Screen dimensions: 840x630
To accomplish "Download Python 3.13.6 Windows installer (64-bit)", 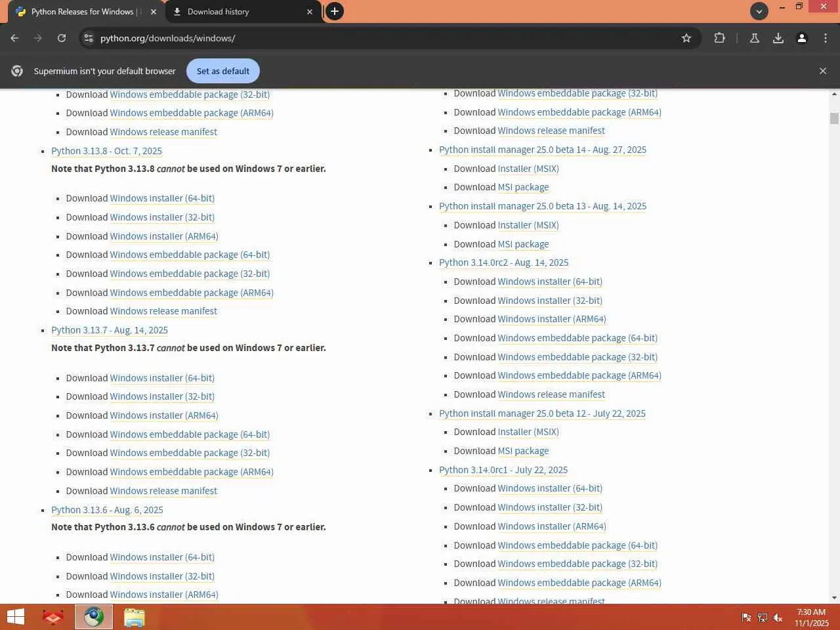I will click(x=162, y=557).
